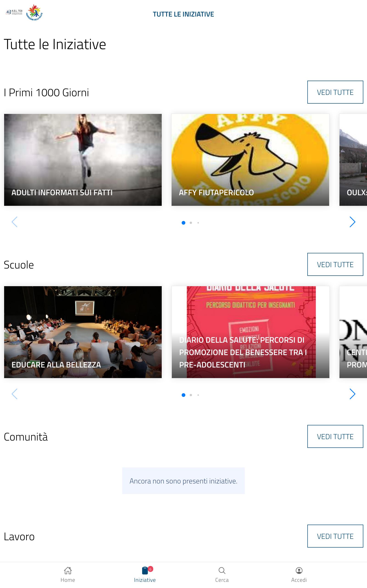Click the Promozione della Salute logo
367x588 pixels.
(x=34, y=12)
